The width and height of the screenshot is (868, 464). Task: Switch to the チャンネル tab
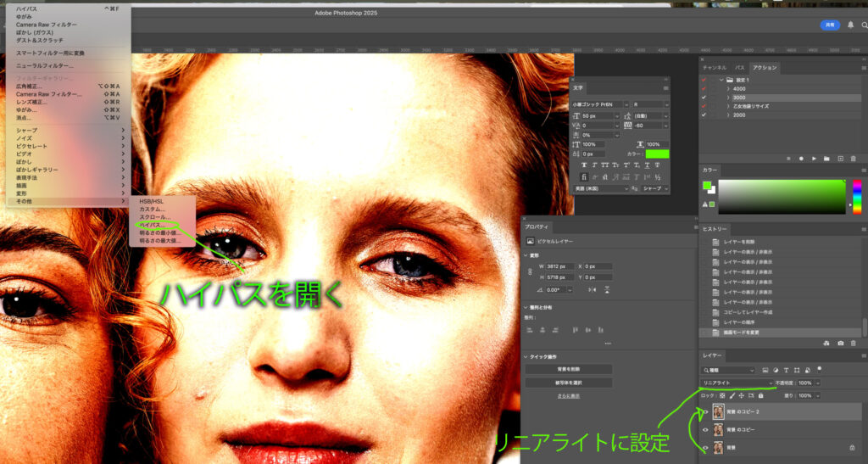click(714, 68)
